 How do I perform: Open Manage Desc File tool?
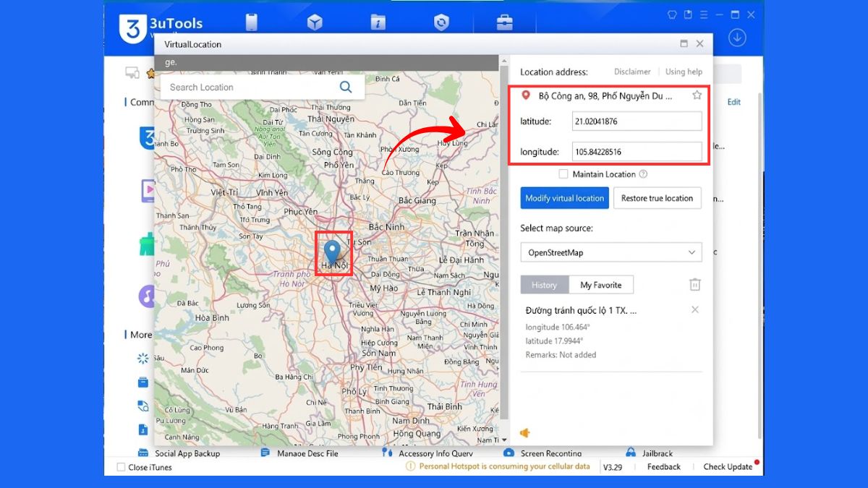[300, 453]
